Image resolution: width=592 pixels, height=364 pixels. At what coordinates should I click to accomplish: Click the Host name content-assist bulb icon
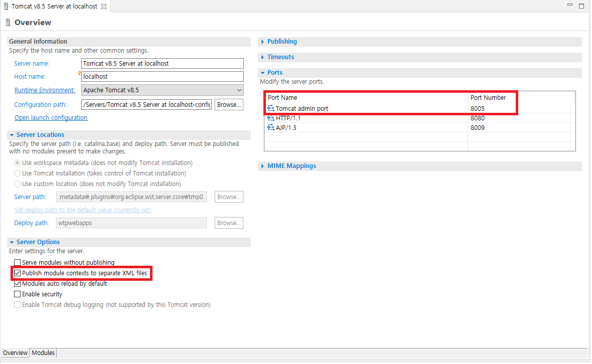(79, 74)
